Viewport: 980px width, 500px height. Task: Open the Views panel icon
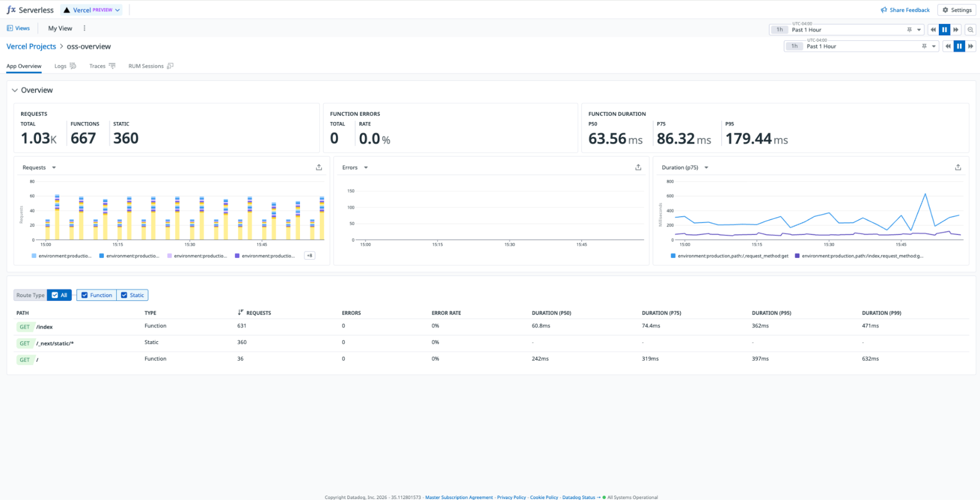click(x=10, y=28)
